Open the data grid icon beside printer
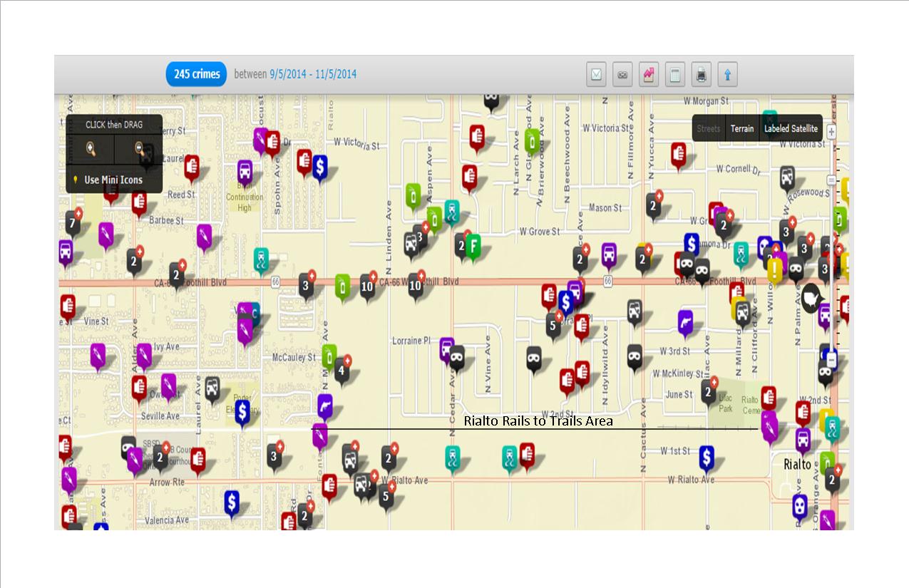The image size is (909, 588). coord(675,74)
